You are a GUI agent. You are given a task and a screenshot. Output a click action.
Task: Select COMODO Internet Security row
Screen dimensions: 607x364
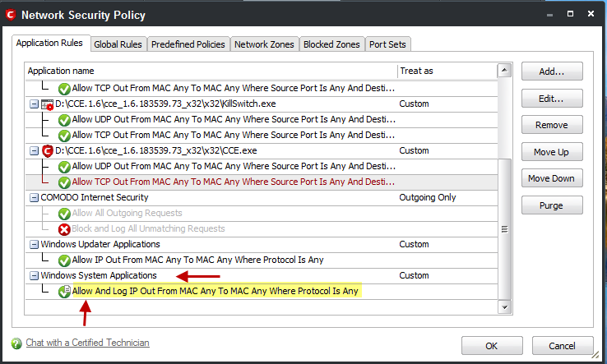click(x=262, y=198)
